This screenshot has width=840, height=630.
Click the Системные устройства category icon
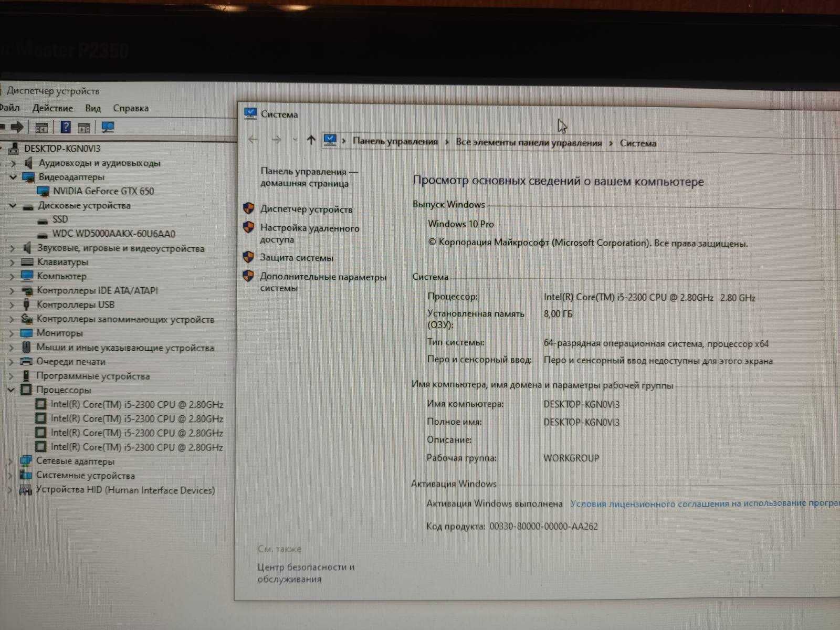(25, 475)
